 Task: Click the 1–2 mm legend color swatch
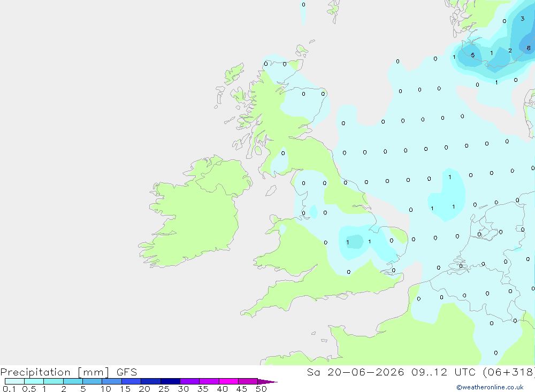click(53, 381)
